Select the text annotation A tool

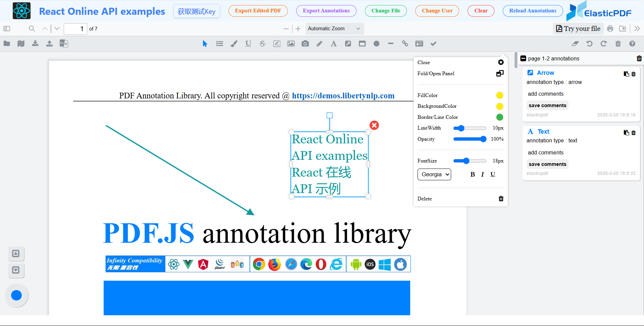coord(334,44)
